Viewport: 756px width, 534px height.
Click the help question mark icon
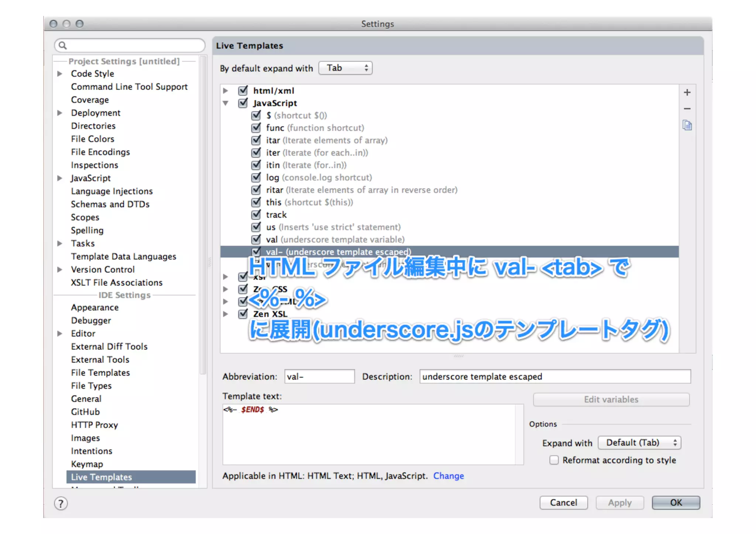61,503
